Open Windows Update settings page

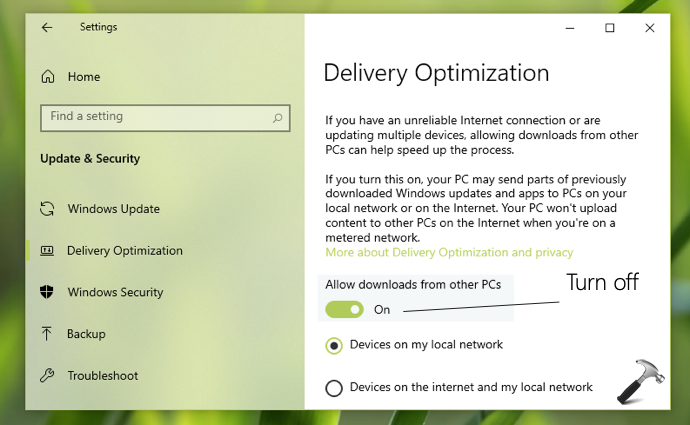tap(113, 209)
